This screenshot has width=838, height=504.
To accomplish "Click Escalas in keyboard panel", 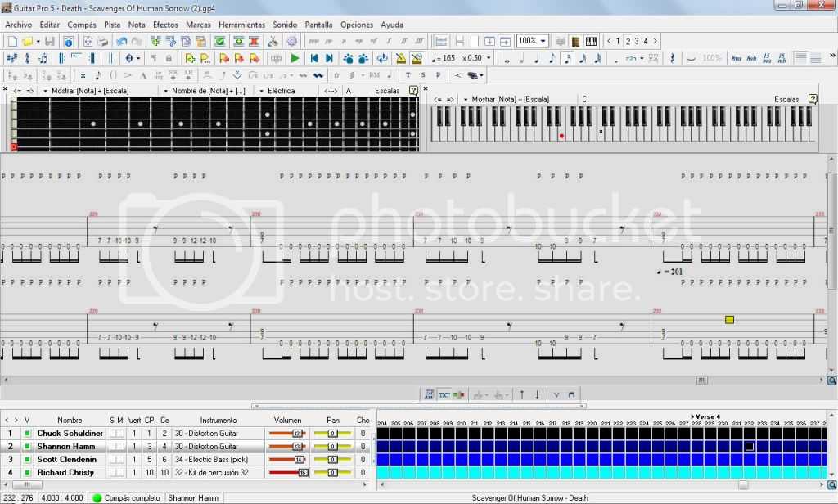I will coord(786,100).
